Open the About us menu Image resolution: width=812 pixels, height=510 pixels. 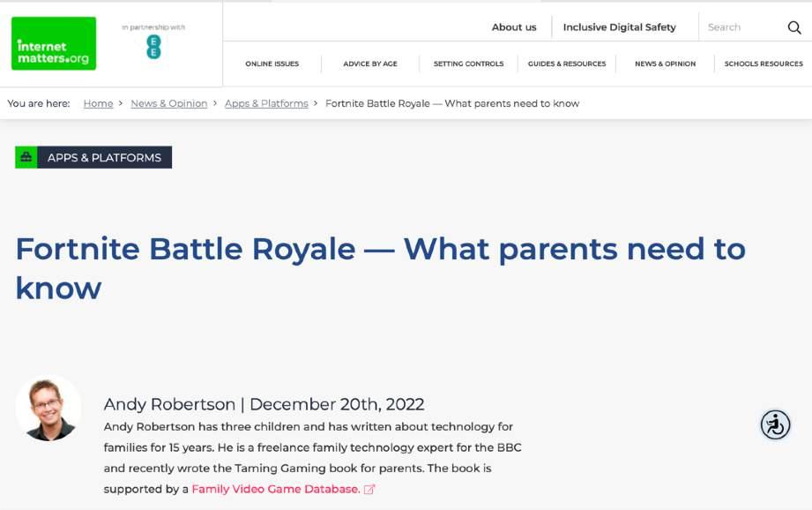click(x=514, y=27)
